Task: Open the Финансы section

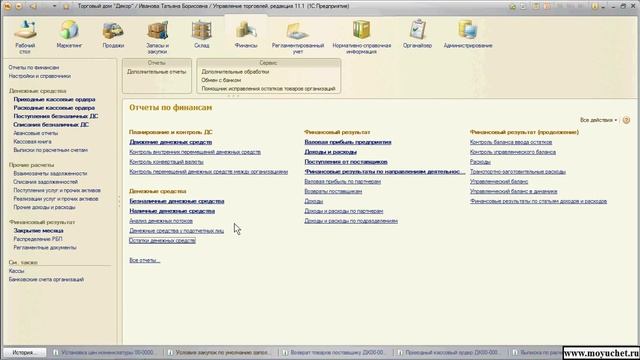Action: click(x=246, y=34)
